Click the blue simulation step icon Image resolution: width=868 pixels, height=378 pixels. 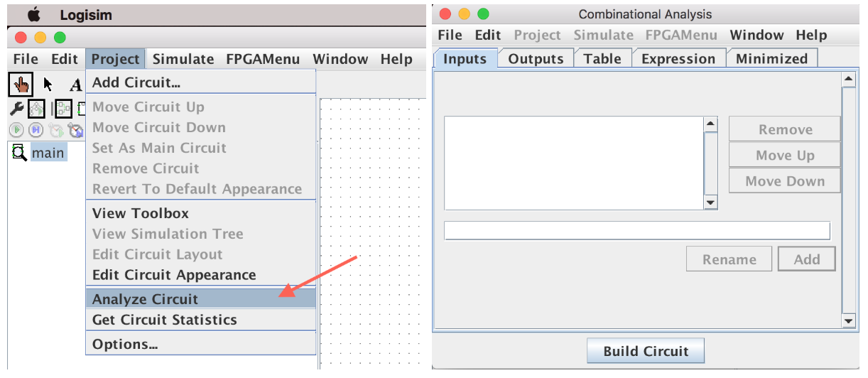click(36, 130)
